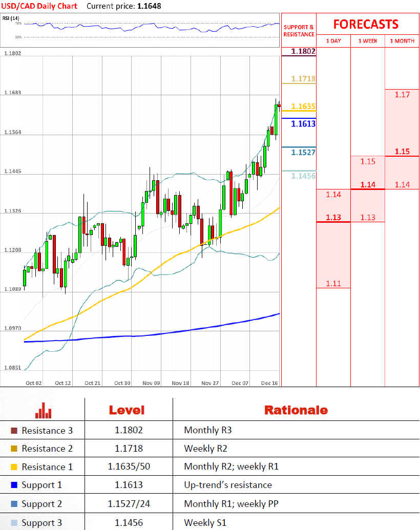
Task: Click the 1.1635 resistance level marker
Action: click(x=303, y=107)
